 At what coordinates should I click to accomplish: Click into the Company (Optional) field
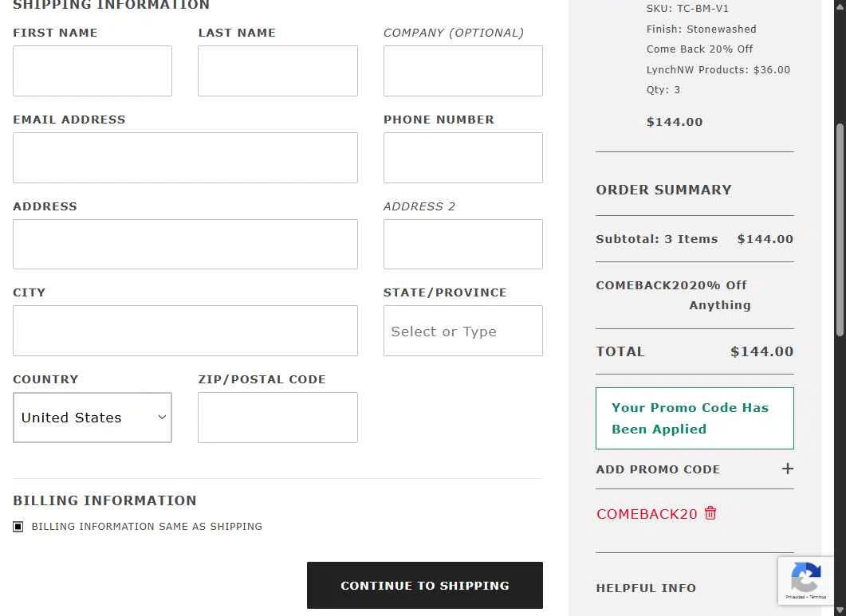(463, 71)
